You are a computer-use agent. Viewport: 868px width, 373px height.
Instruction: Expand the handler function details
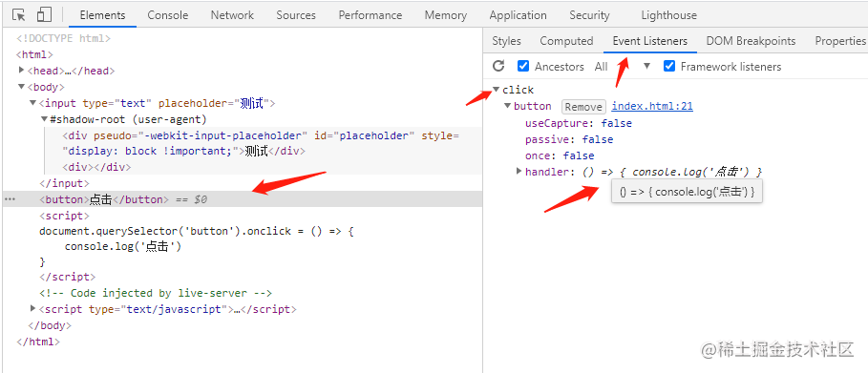[519, 172]
